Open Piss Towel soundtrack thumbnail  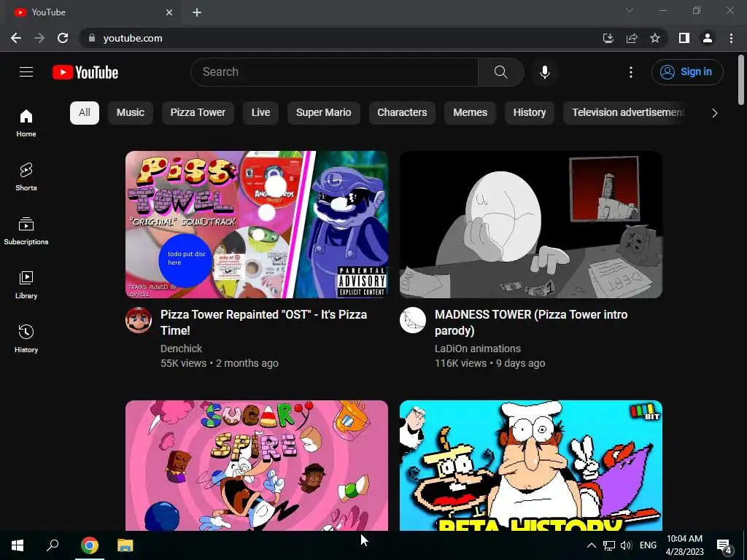point(257,225)
